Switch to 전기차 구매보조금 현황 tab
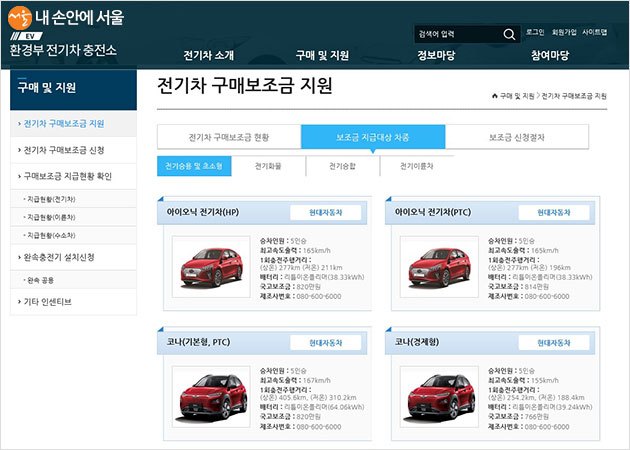 tap(229, 137)
